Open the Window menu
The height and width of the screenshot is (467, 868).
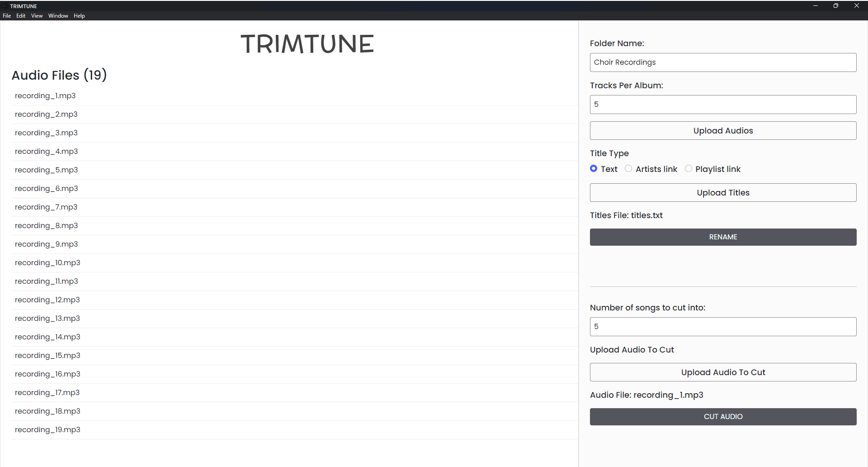(x=58, y=16)
